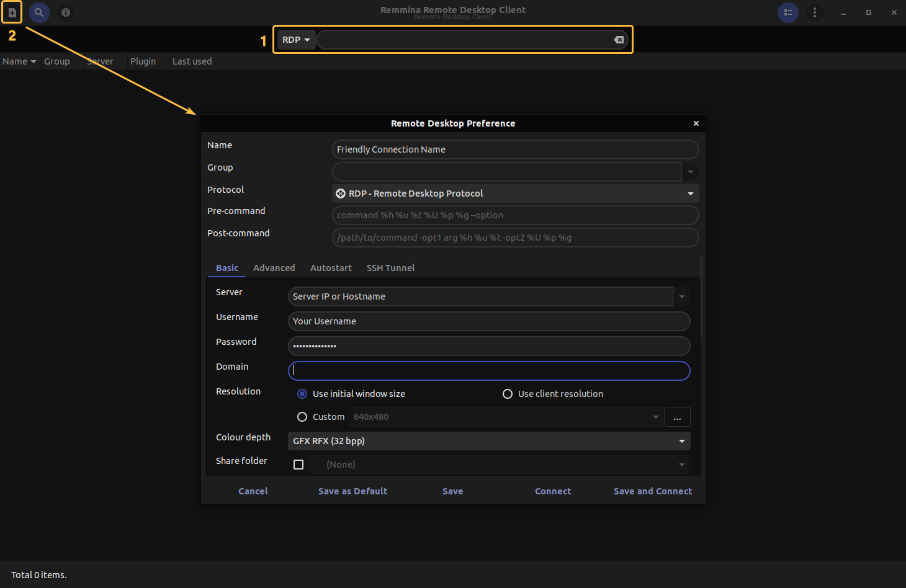906x588 pixels.
Task: Switch to the Autostart tab
Action: [331, 268]
